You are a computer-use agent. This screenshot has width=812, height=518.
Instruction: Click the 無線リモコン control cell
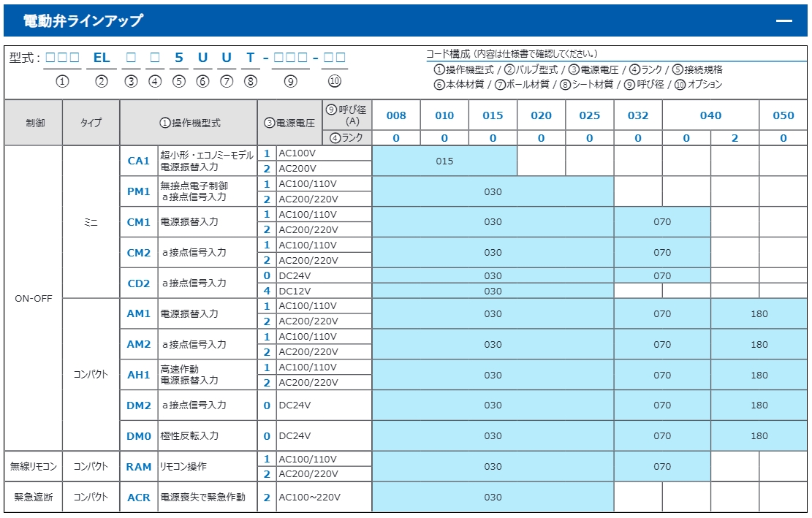pyautogui.click(x=34, y=467)
